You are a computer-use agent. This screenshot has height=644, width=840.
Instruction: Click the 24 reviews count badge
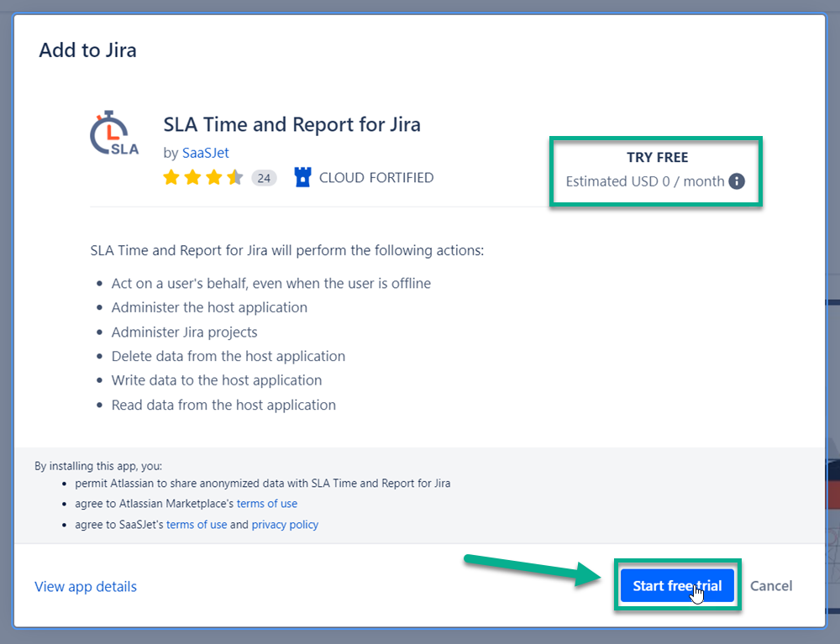point(264,178)
